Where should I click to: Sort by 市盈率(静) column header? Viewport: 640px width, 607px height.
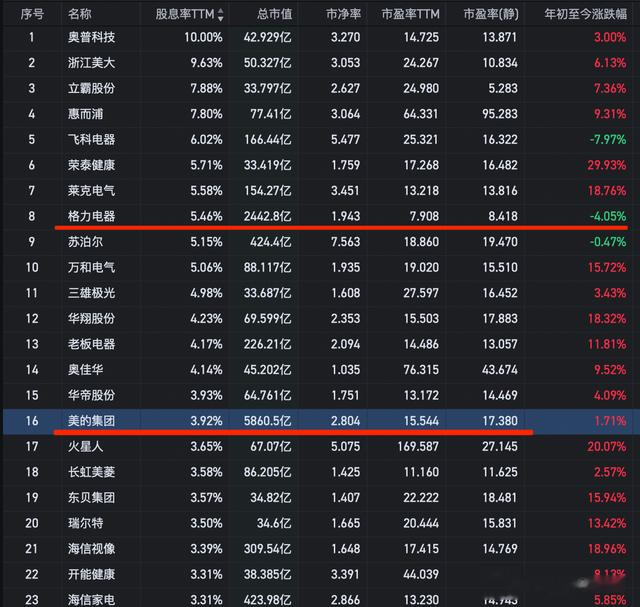(491, 14)
